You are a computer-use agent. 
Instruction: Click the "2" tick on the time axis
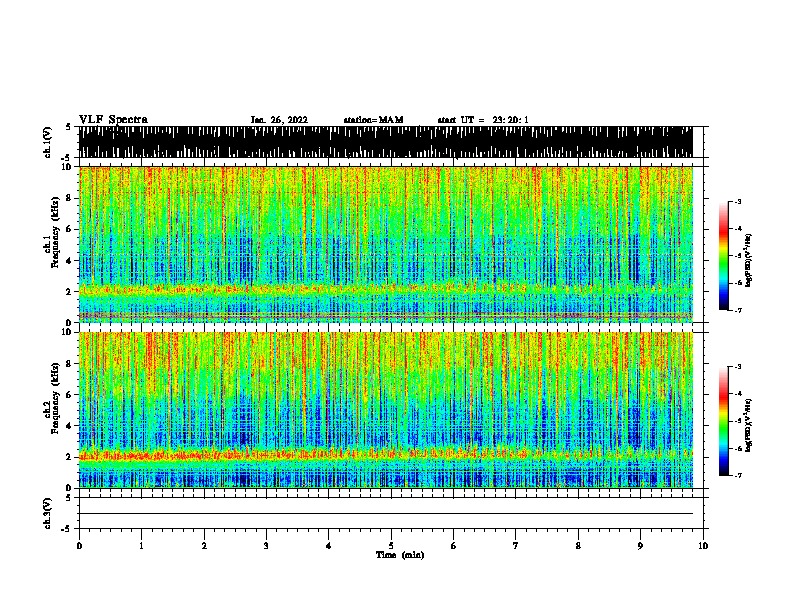click(x=204, y=545)
